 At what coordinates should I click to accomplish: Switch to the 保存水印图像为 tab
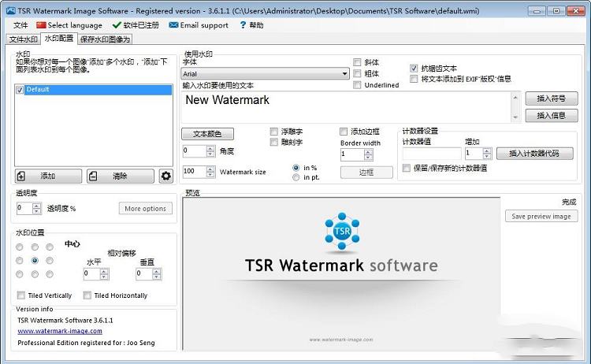[x=105, y=39]
